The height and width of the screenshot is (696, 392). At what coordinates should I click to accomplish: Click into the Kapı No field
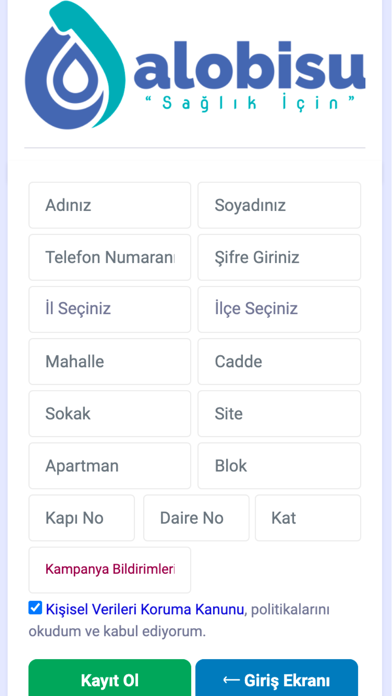pos(82,518)
